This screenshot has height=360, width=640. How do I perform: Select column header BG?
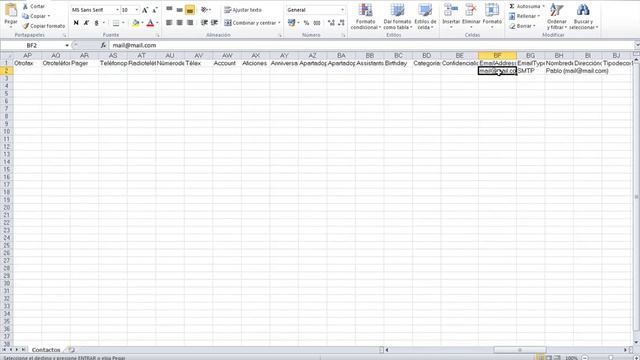point(530,55)
